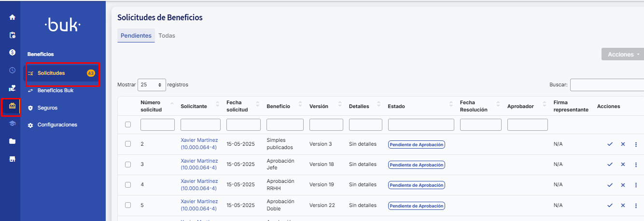Switch to the Todas tab
This screenshot has height=221, width=644.
167,36
